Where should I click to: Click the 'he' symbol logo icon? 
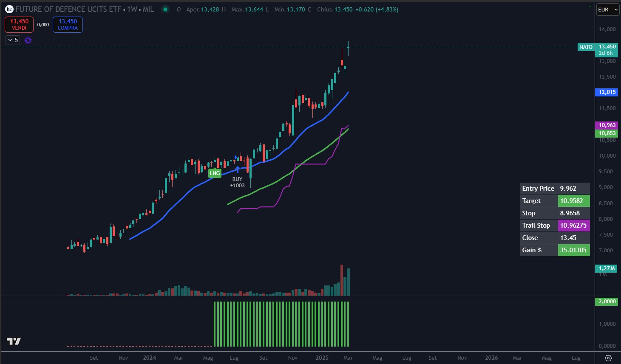(9, 9)
